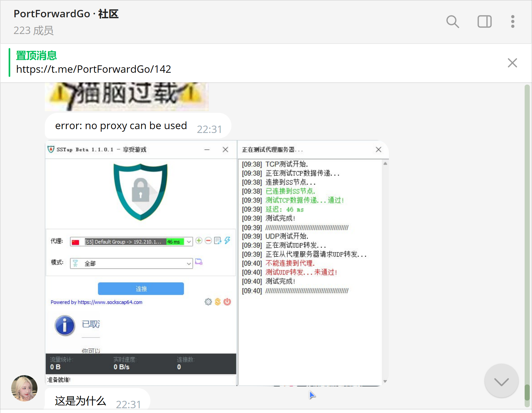Open search in the chat header
The image size is (532, 413).
tap(452, 22)
